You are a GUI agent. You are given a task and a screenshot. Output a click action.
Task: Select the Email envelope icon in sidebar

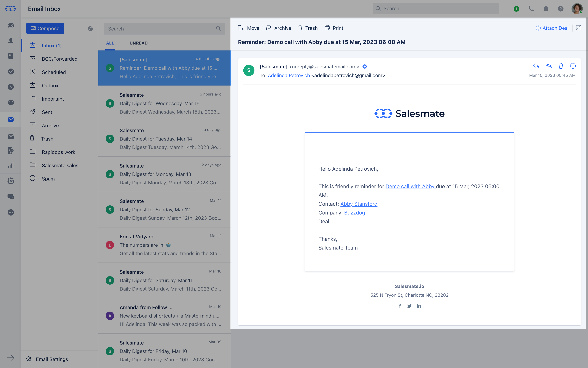coord(11,119)
